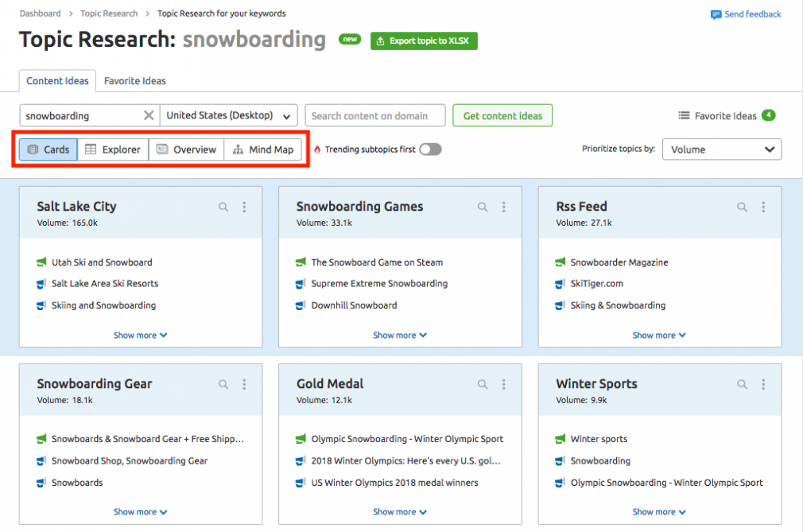The height and width of the screenshot is (532, 803).
Task: Click Get content ideas button
Action: pyautogui.click(x=502, y=116)
